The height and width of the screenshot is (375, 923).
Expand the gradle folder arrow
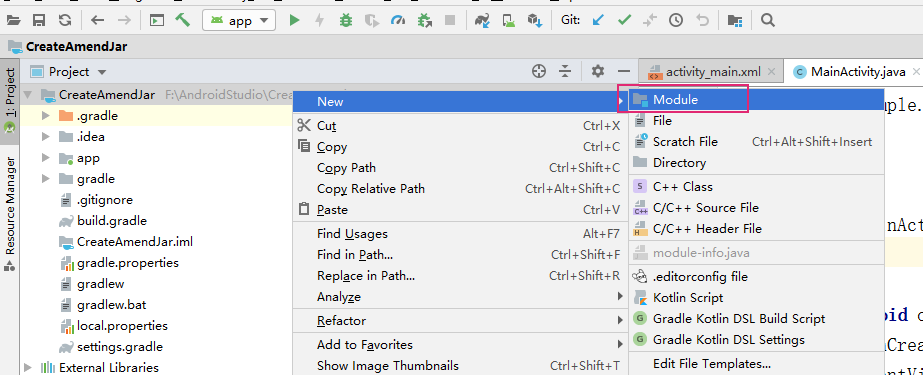tap(46, 179)
